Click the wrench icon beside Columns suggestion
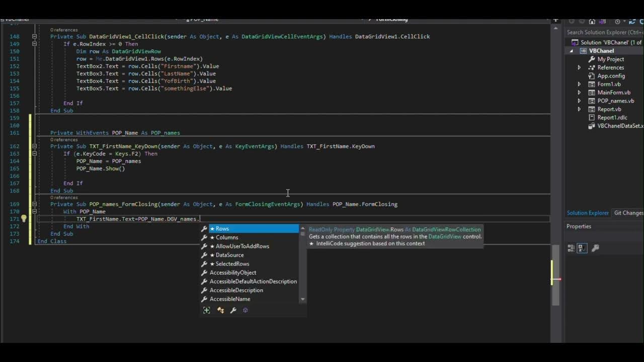The image size is (644, 362). click(x=204, y=237)
